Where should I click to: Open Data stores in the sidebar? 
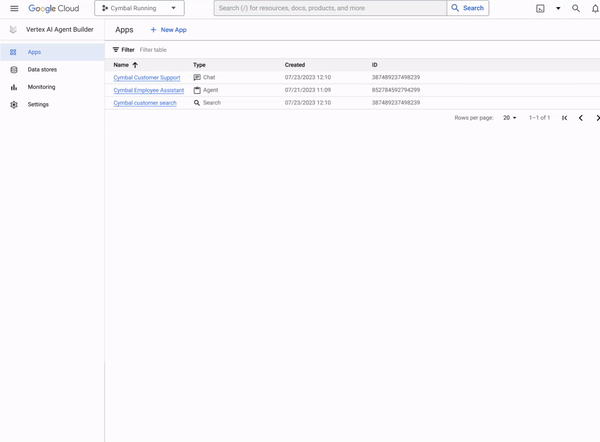(x=42, y=70)
